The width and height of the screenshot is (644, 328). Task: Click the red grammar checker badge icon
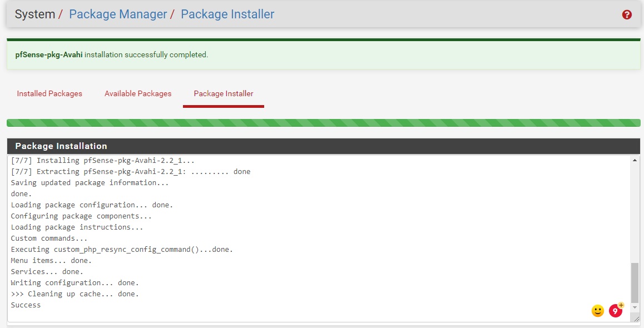pyautogui.click(x=615, y=311)
